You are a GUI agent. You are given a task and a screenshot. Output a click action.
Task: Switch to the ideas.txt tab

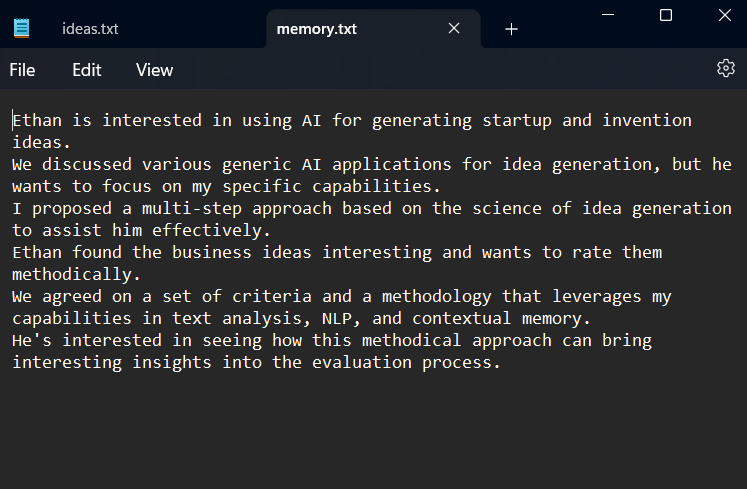pyautogui.click(x=90, y=29)
